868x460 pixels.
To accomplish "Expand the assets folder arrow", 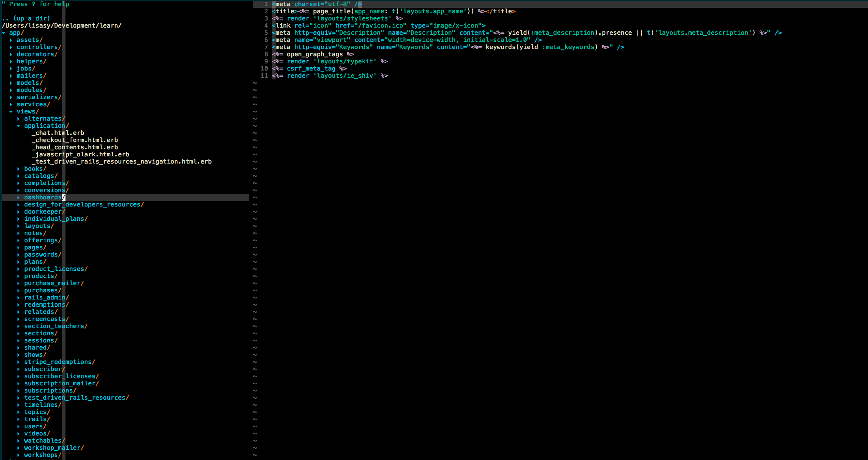I will 11,40.
